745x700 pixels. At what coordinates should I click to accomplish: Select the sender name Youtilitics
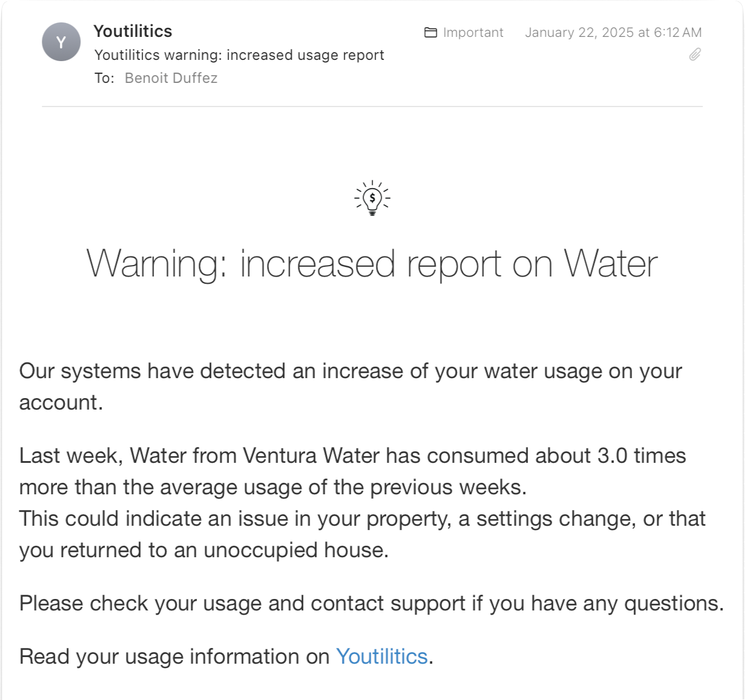(x=133, y=31)
